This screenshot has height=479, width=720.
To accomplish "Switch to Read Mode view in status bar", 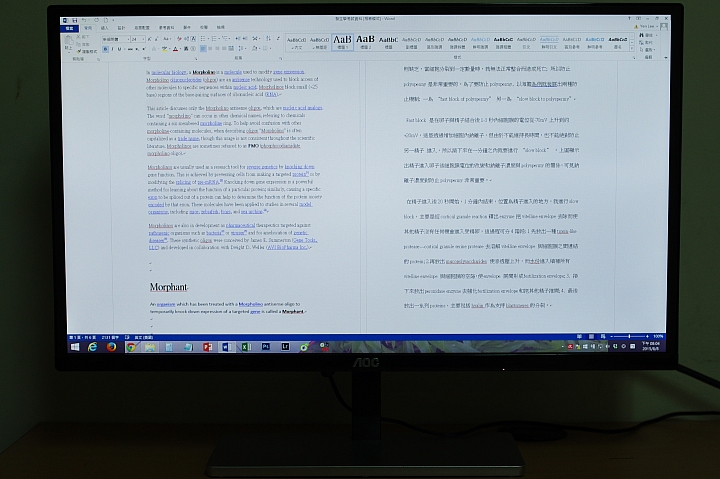I will click(579, 337).
